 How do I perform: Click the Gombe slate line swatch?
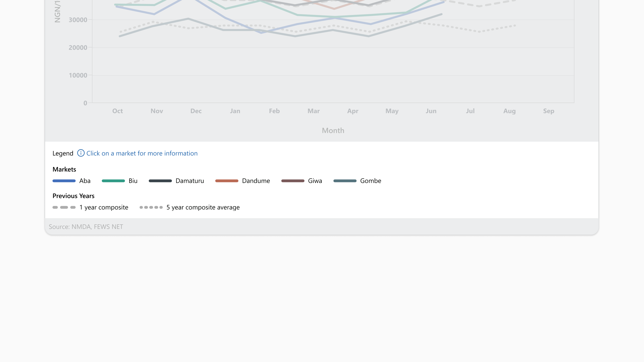coord(345,181)
